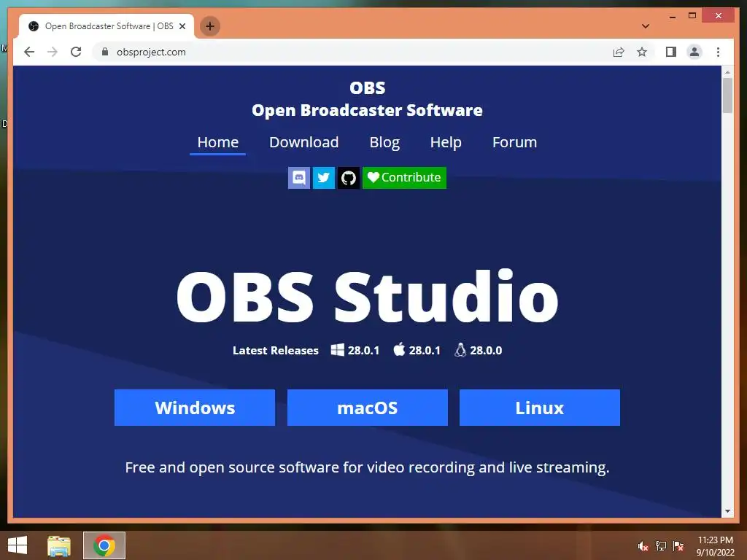Viewport: 747px width, 560px height.
Task: Click the muted speaker tray icon
Action: [x=643, y=546]
